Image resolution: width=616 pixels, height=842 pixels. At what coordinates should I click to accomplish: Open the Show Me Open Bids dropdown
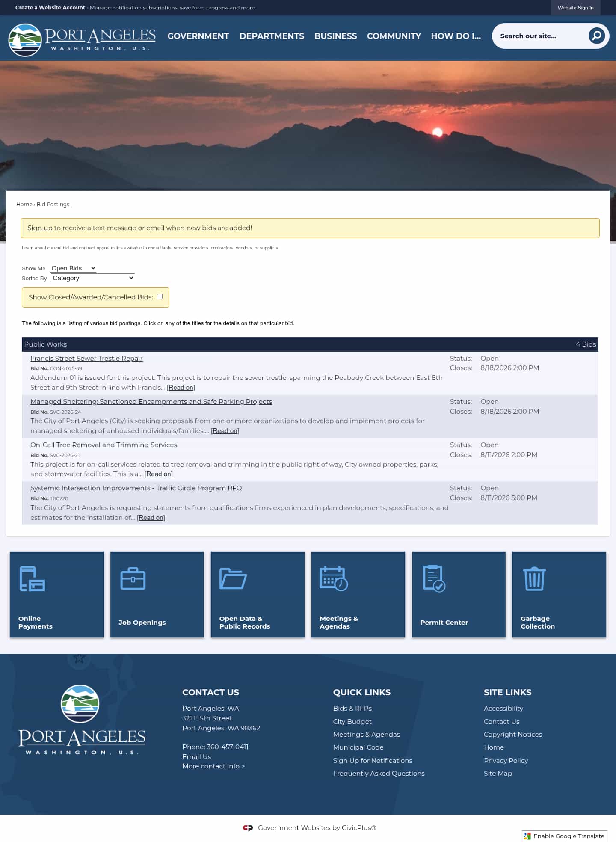pos(73,268)
